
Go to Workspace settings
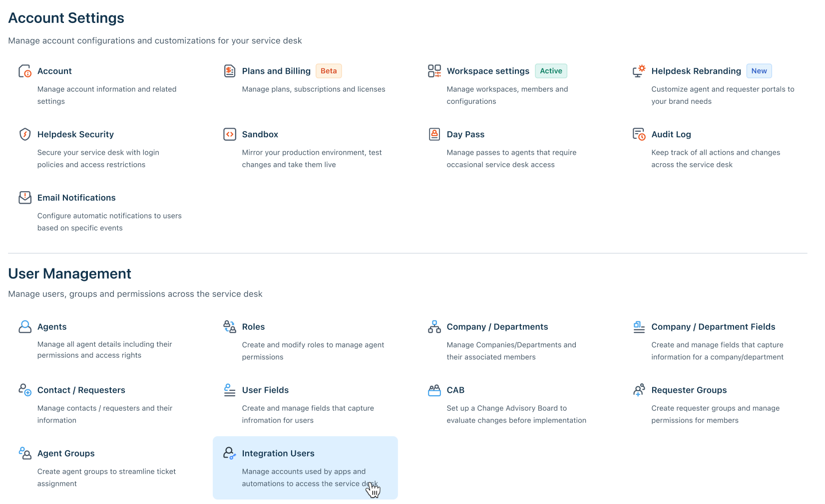[x=488, y=71]
